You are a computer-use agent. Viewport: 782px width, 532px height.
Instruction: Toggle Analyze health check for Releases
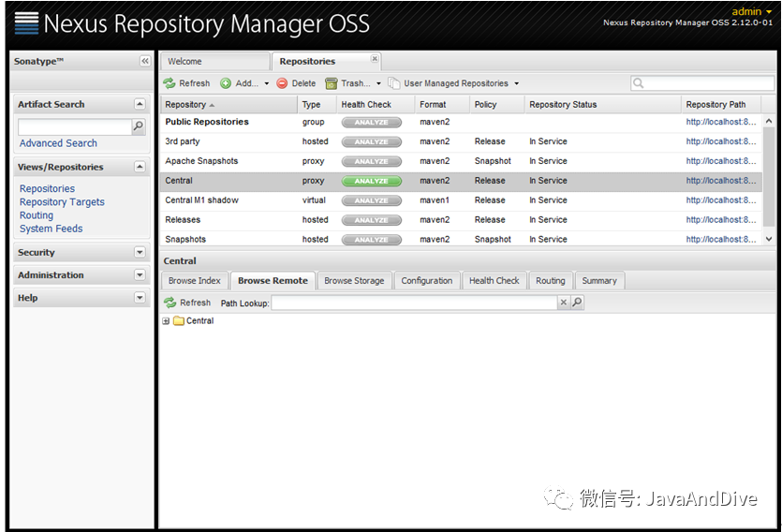[x=371, y=220]
